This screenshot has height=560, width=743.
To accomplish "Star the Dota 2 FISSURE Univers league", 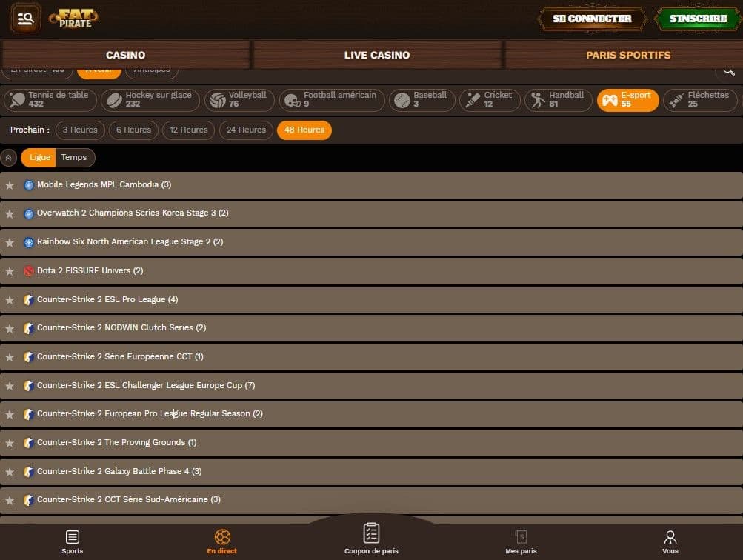I will click(10, 271).
